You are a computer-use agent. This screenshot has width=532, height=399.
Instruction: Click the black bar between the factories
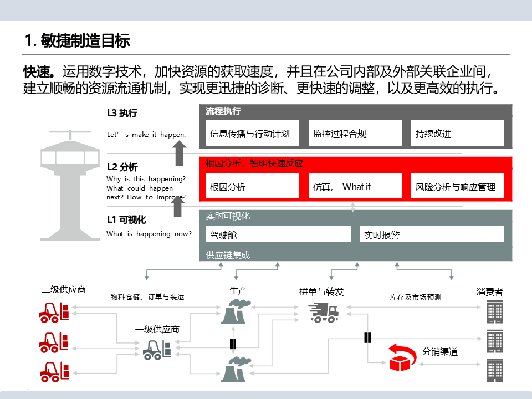[233, 344]
